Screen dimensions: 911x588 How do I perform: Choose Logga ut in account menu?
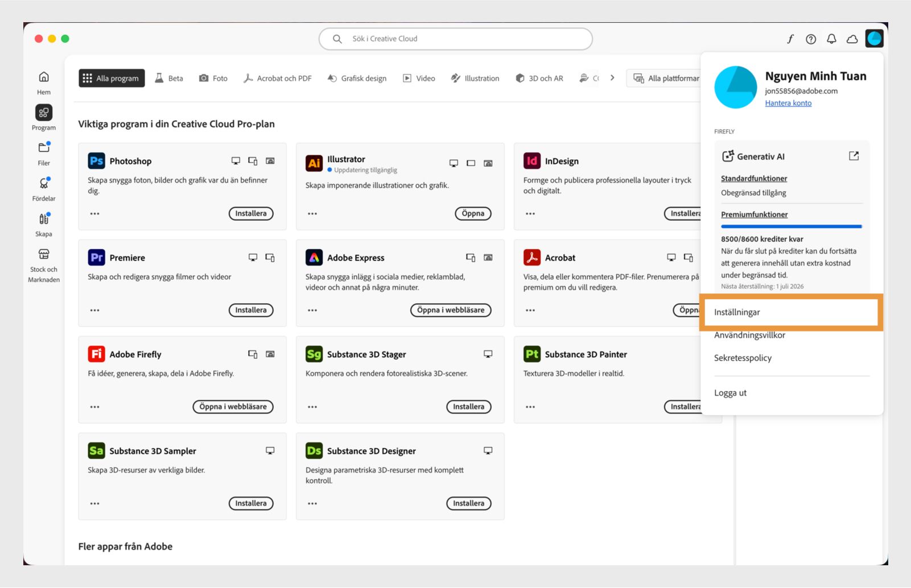[730, 393]
